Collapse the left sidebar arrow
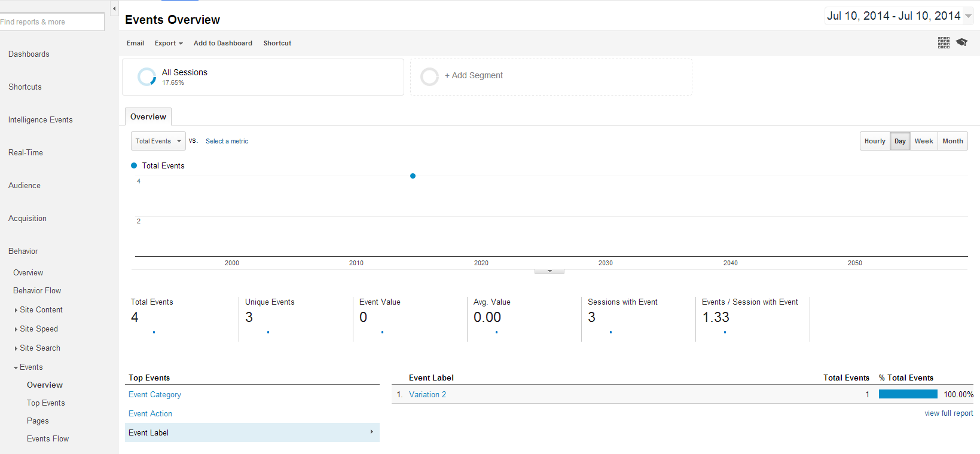The width and height of the screenshot is (980, 454). tap(114, 8)
